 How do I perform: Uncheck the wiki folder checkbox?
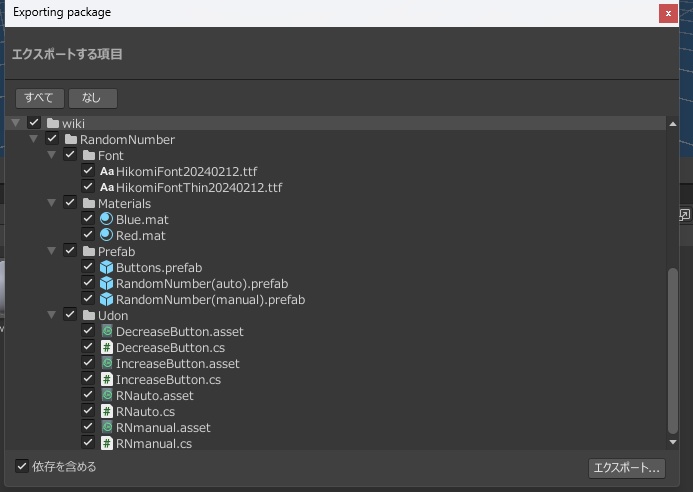click(x=34, y=122)
